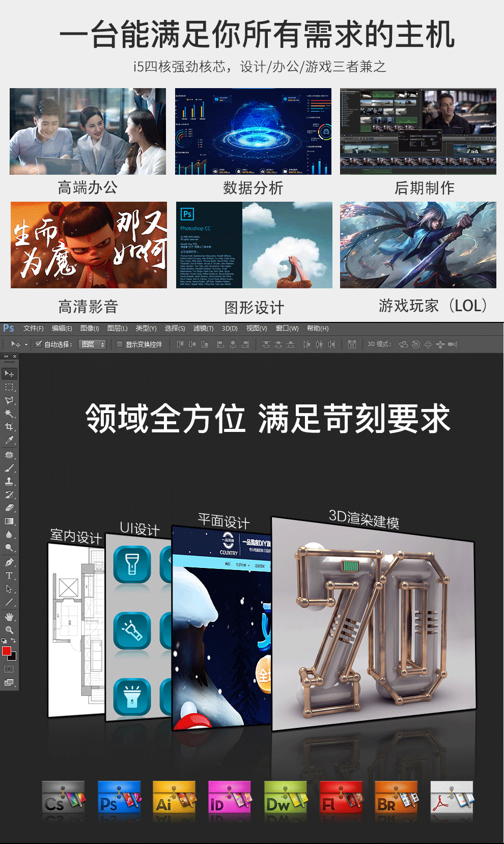Click the align left edges icon
Image resolution: width=504 pixels, height=844 pixels.
coord(220,344)
